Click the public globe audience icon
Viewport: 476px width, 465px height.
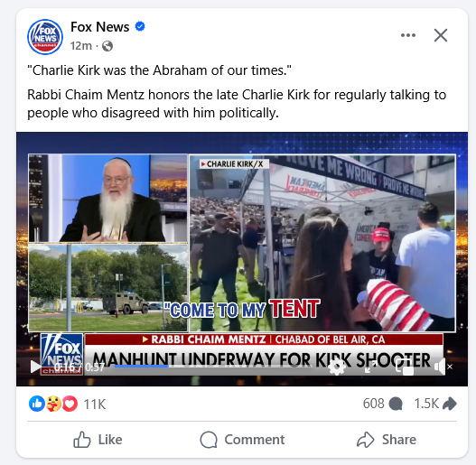(107, 46)
